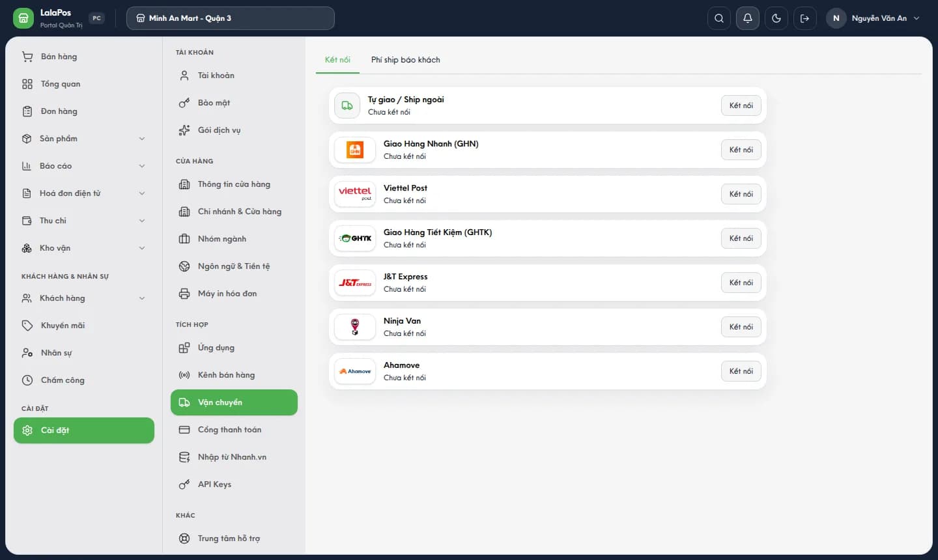
Task: Toggle dark mode moon icon
Action: tap(776, 18)
